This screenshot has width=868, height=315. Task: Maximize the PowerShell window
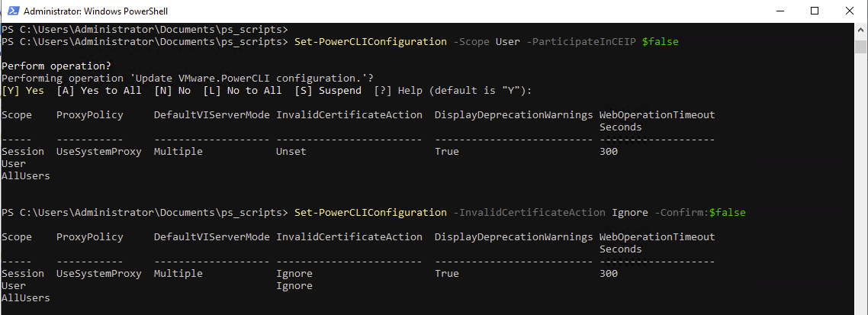click(815, 11)
